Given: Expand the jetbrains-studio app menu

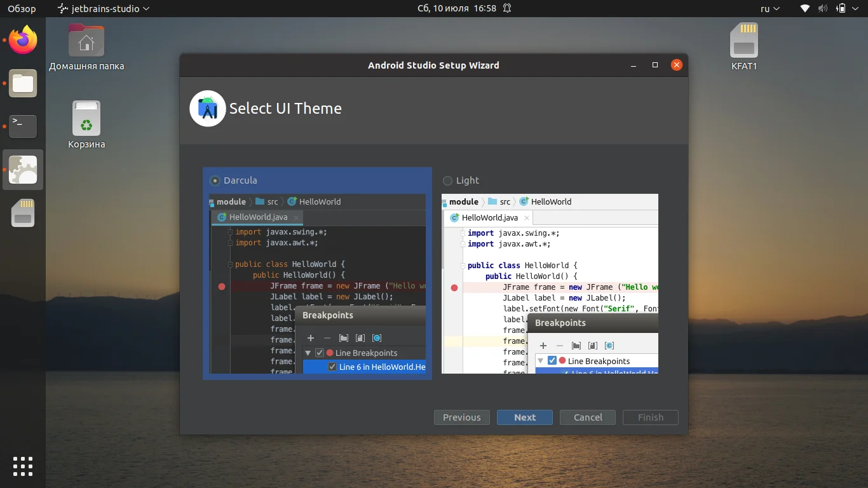Looking at the screenshot, I should (x=104, y=9).
